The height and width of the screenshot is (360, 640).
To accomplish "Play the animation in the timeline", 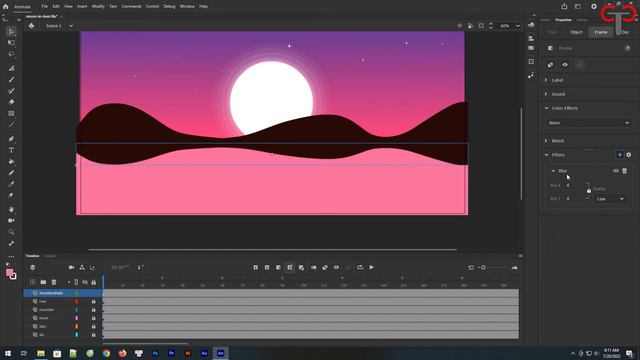I will 371,267.
